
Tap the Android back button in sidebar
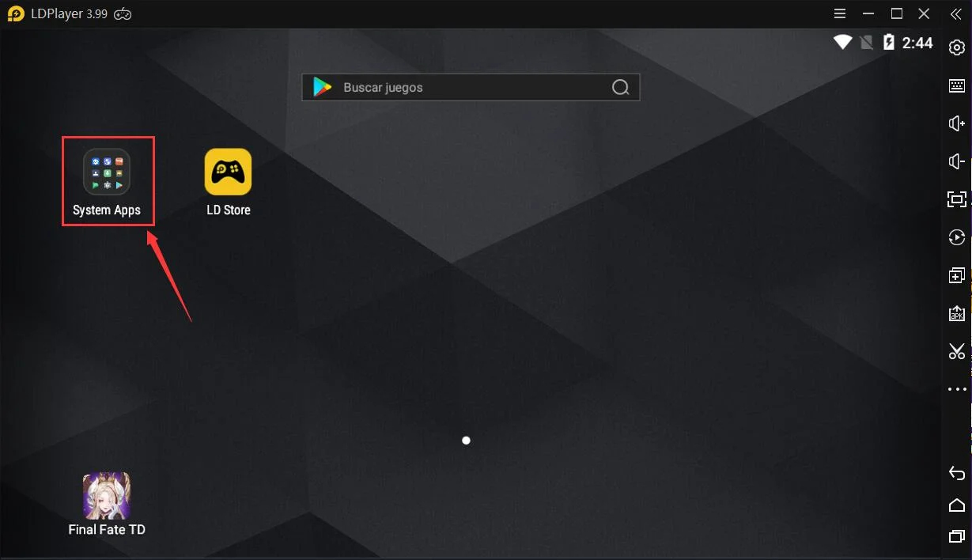[x=957, y=473]
